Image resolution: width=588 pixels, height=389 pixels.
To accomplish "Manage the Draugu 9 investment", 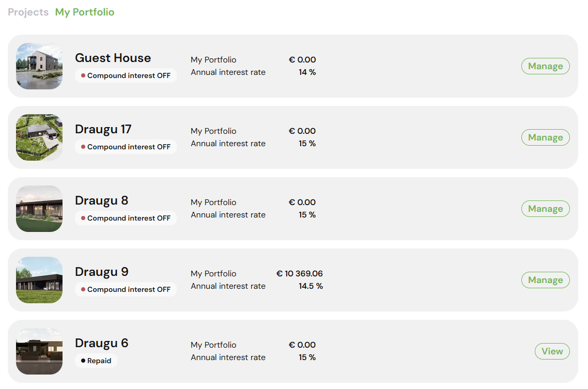I will (545, 280).
